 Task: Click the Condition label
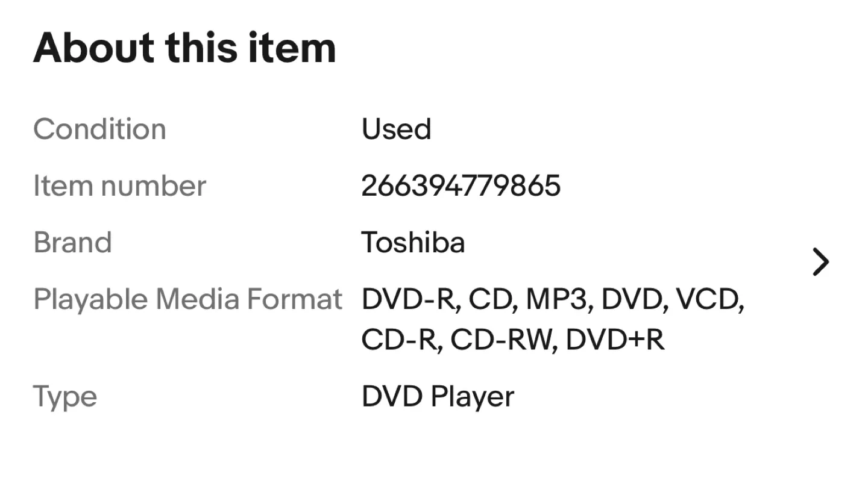tap(100, 129)
